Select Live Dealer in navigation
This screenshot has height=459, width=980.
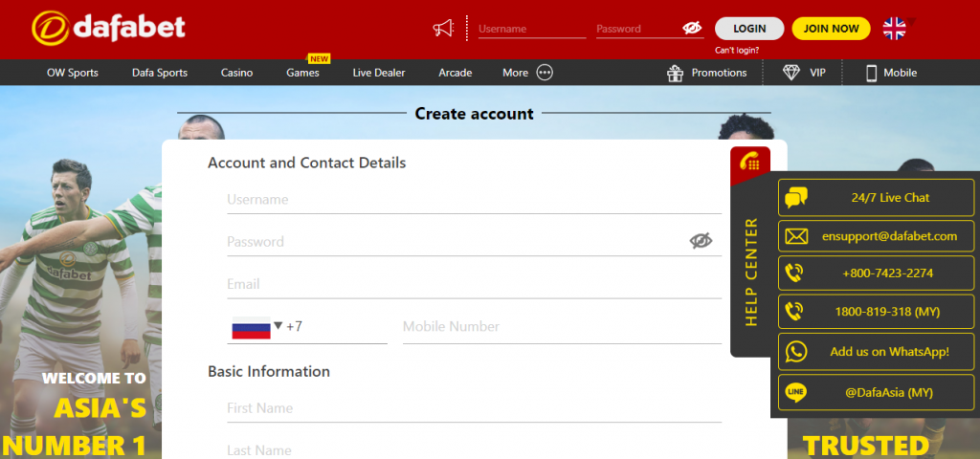point(379,73)
